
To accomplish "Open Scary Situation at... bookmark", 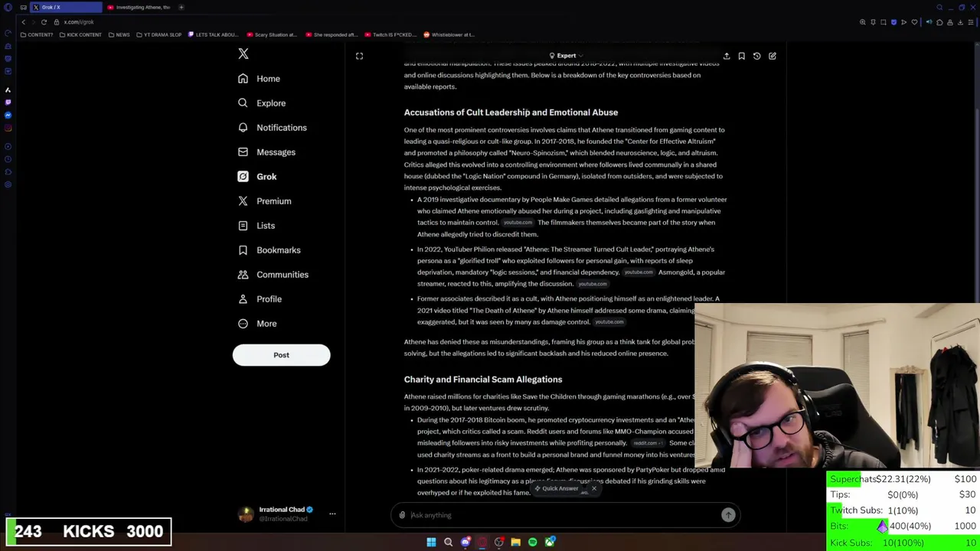I will click(272, 34).
